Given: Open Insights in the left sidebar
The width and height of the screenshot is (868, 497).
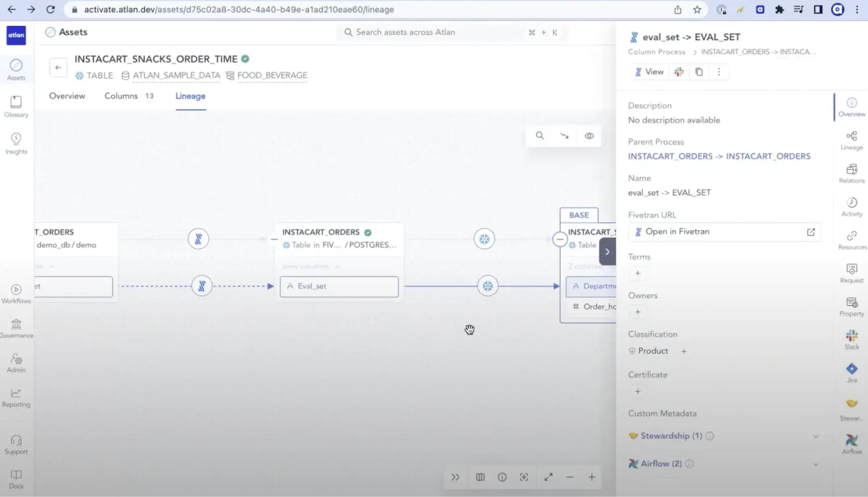Looking at the screenshot, I should click(x=16, y=144).
